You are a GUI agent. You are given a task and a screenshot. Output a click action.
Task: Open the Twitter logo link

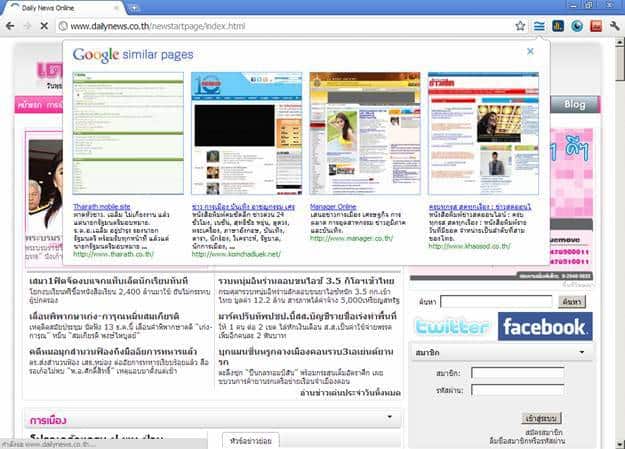coord(452,327)
